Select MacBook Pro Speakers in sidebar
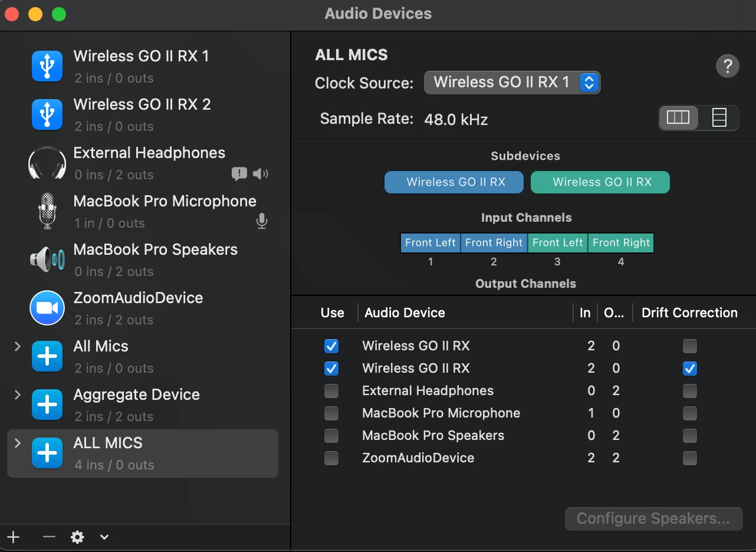Screen dimensions: 756x552 pos(143,259)
